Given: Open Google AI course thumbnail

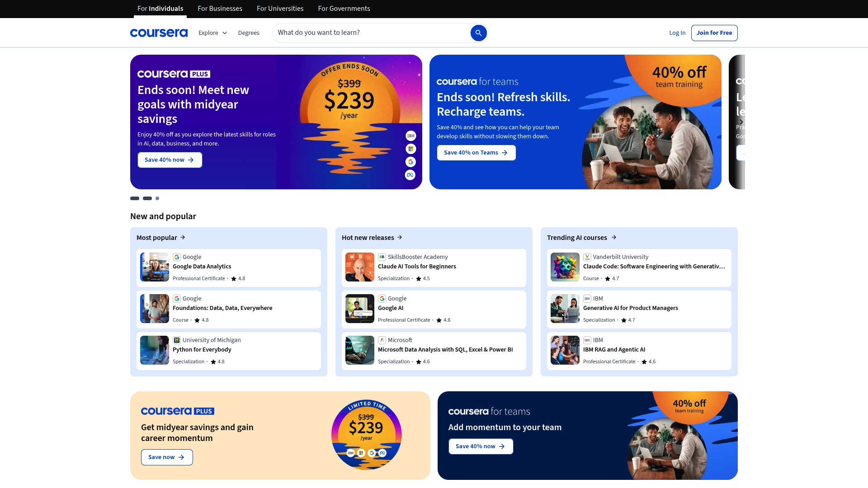Looking at the screenshot, I should (x=360, y=309).
